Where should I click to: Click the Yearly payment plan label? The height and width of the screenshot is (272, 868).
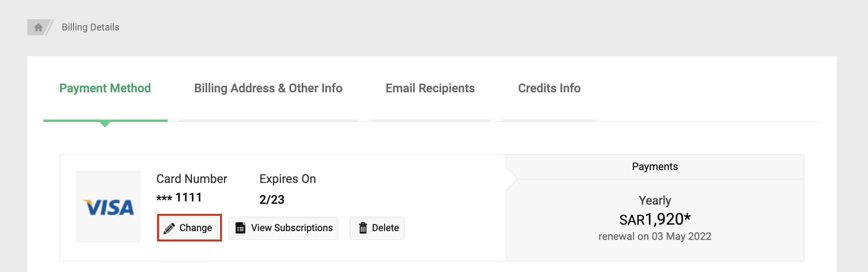click(655, 200)
